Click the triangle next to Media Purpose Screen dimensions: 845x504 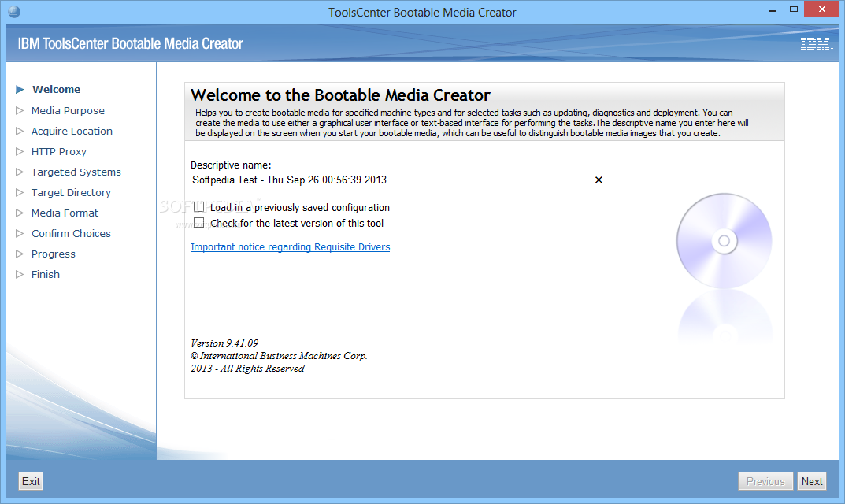(x=20, y=110)
